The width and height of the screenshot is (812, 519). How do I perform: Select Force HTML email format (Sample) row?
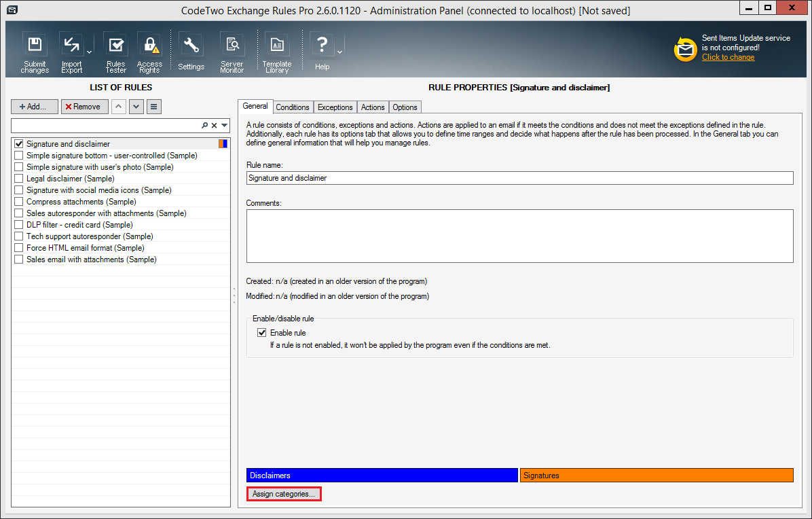tap(121, 247)
